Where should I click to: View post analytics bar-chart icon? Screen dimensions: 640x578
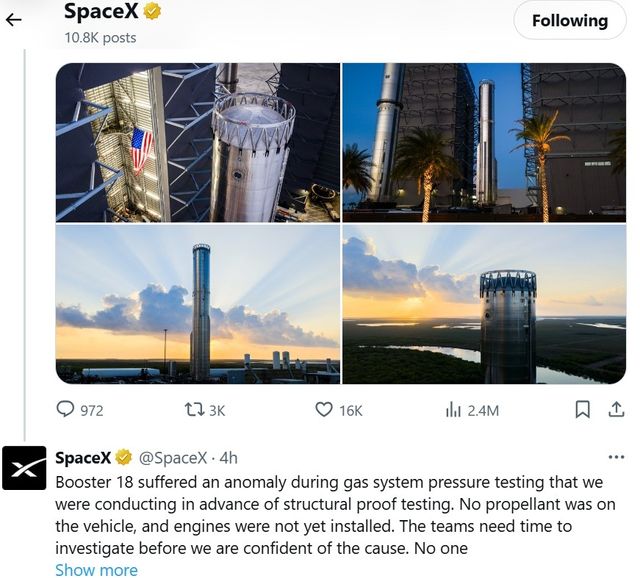tap(453, 409)
